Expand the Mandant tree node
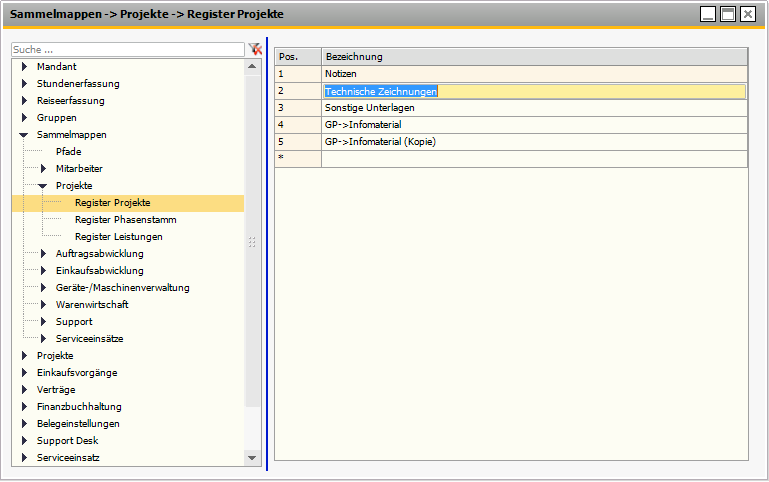 pyautogui.click(x=24, y=67)
